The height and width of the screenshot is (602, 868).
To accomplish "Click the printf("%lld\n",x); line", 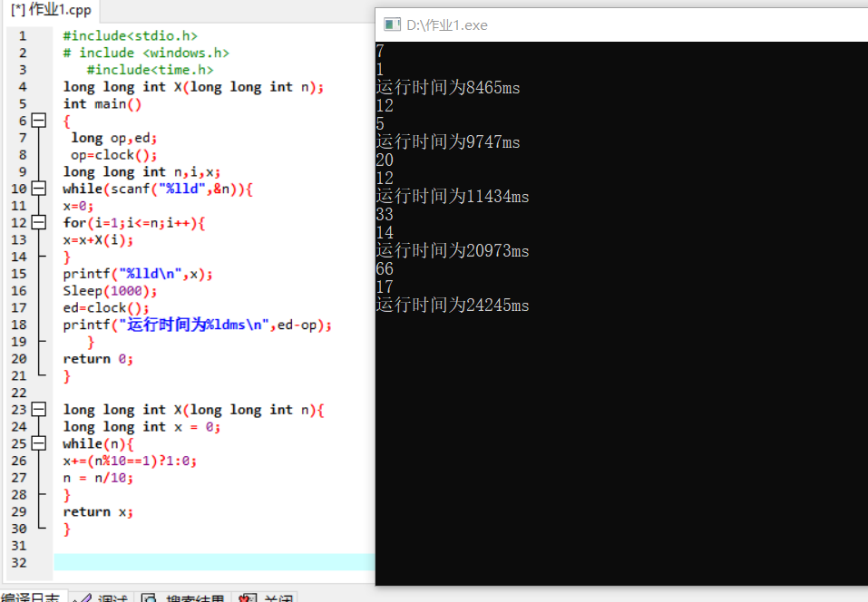I will click(138, 274).
